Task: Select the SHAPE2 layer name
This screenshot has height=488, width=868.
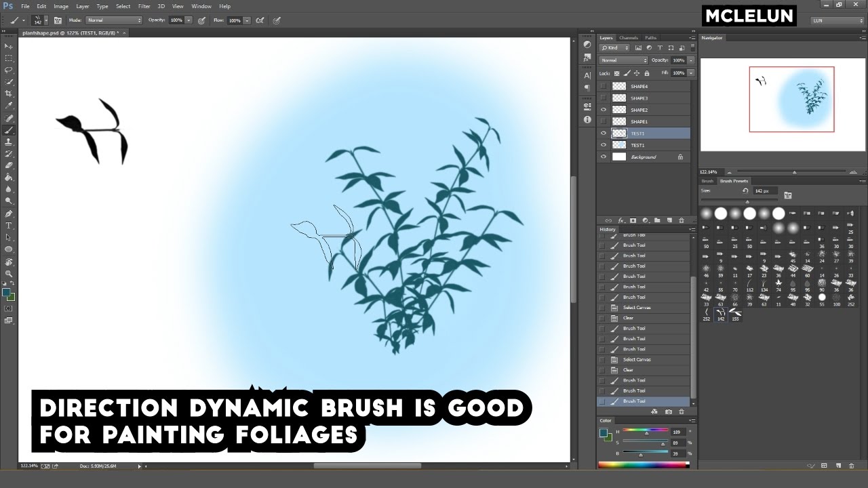Action: pyautogui.click(x=639, y=110)
